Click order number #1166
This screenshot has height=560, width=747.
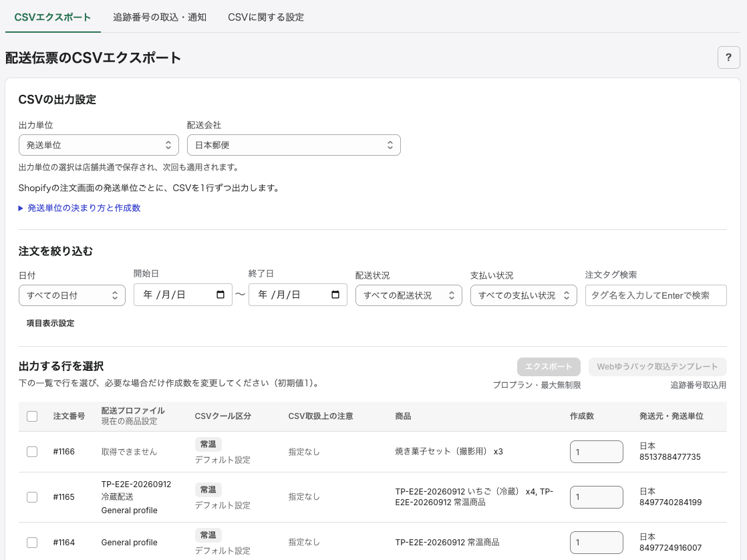click(64, 451)
